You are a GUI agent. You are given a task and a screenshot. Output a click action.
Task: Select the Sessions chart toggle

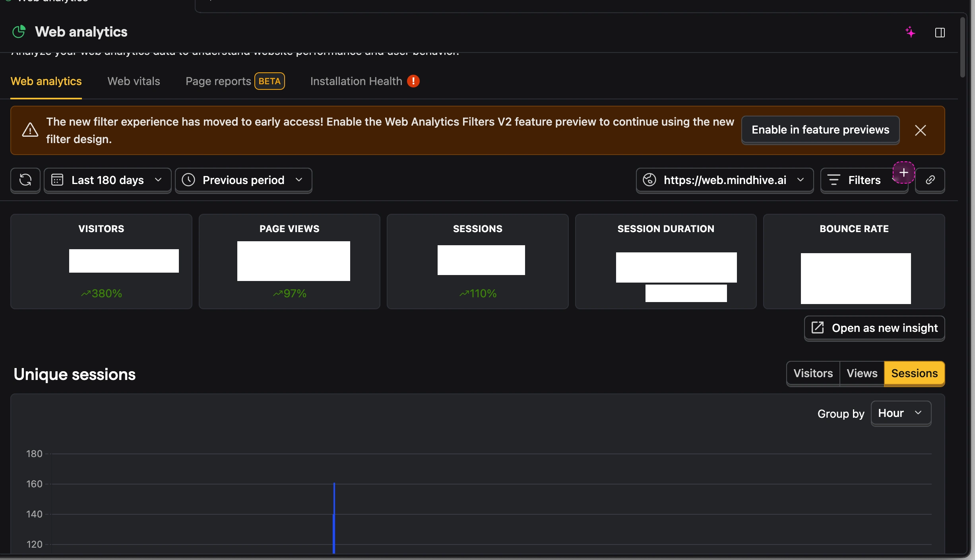click(914, 373)
